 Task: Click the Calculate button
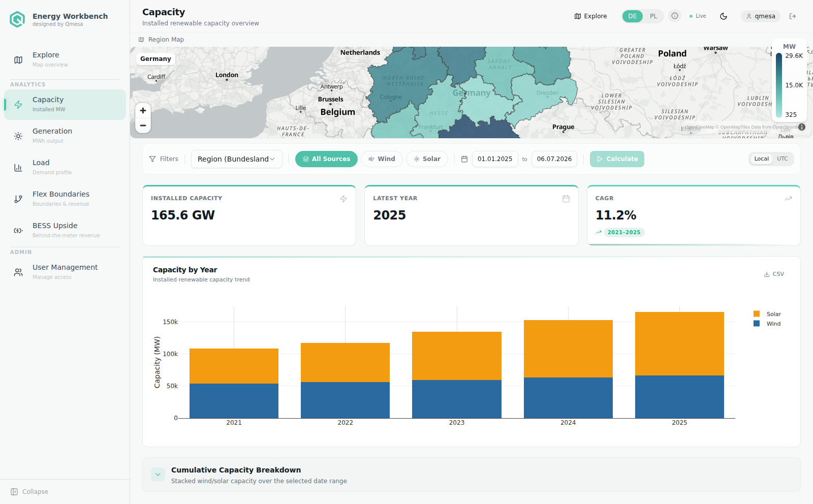tap(617, 159)
